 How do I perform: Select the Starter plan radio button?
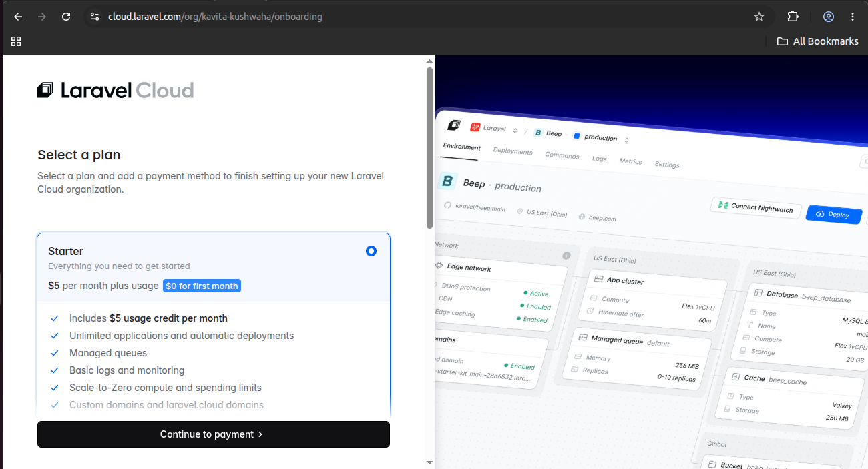point(371,251)
